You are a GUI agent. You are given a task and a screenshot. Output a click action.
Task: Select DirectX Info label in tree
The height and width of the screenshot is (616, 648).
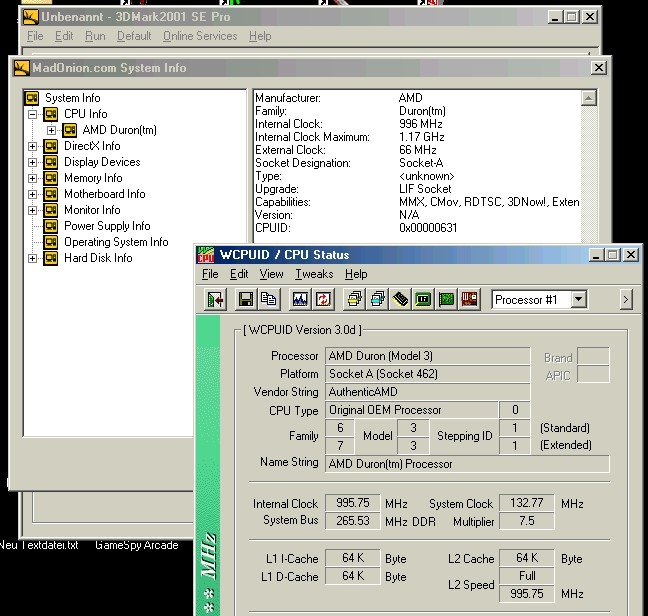coord(92,146)
